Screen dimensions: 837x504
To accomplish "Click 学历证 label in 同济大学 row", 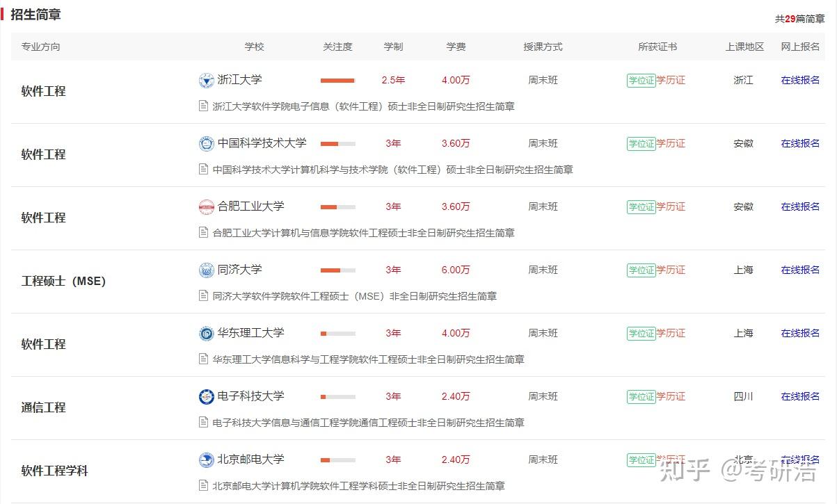I will 671,270.
